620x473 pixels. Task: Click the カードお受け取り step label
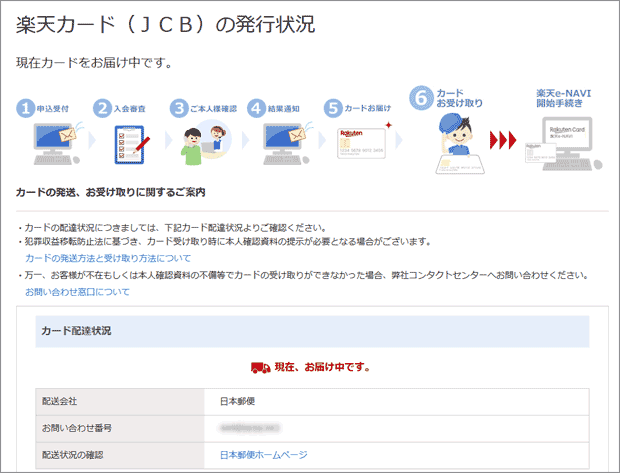[x=460, y=98]
